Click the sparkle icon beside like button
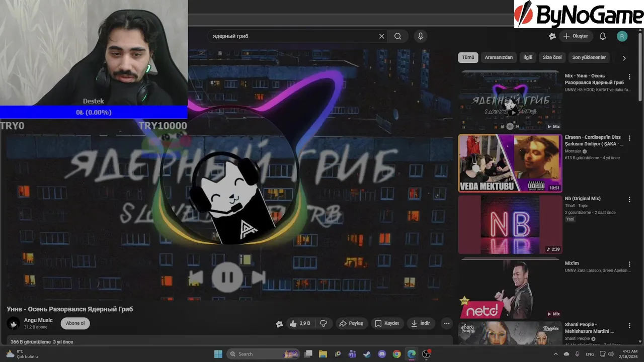The height and width of the screenshot is (362, 644). 279,324
